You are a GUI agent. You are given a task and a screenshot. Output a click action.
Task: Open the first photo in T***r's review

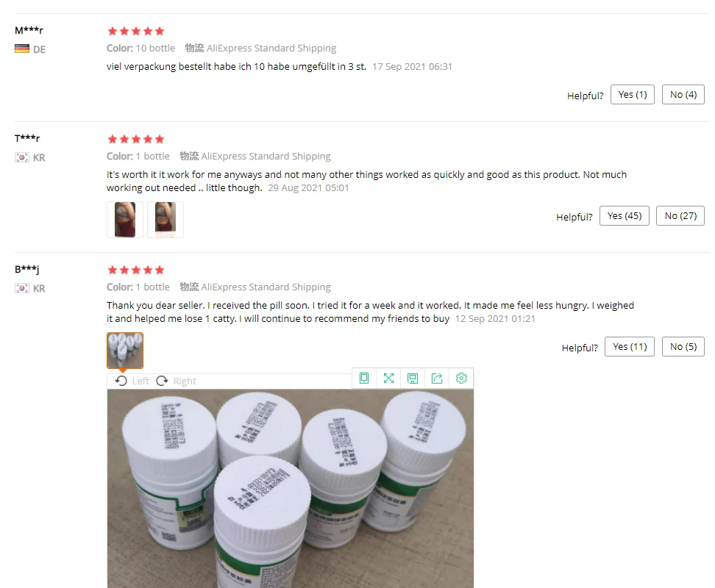[125, 220]
